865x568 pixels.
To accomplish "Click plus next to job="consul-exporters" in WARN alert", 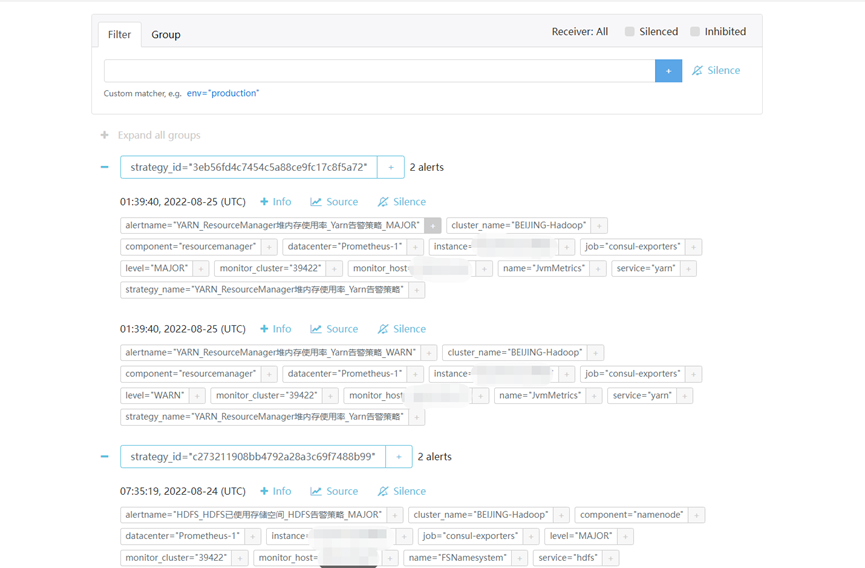I will click(x=694, y=374).
